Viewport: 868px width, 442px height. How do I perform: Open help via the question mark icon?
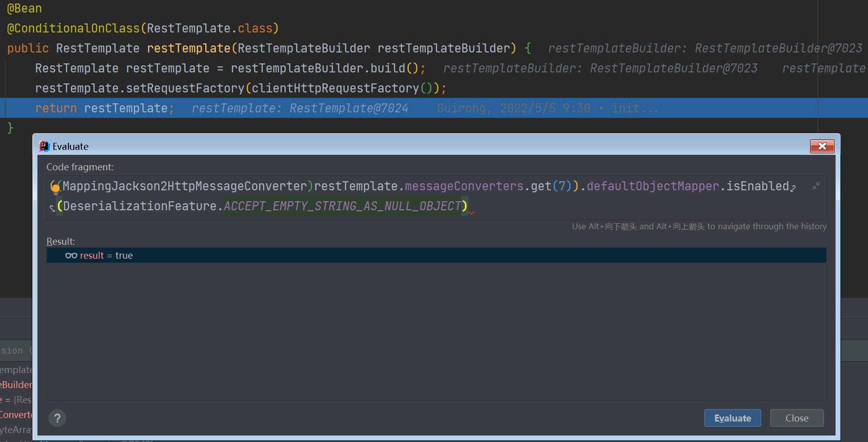(57, 418)
